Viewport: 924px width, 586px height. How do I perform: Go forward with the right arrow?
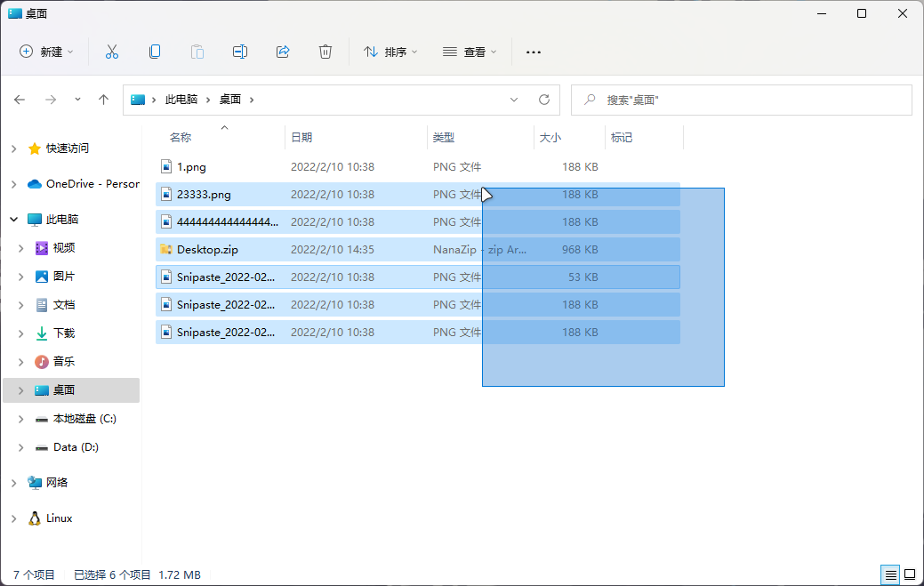pos(51,100)
